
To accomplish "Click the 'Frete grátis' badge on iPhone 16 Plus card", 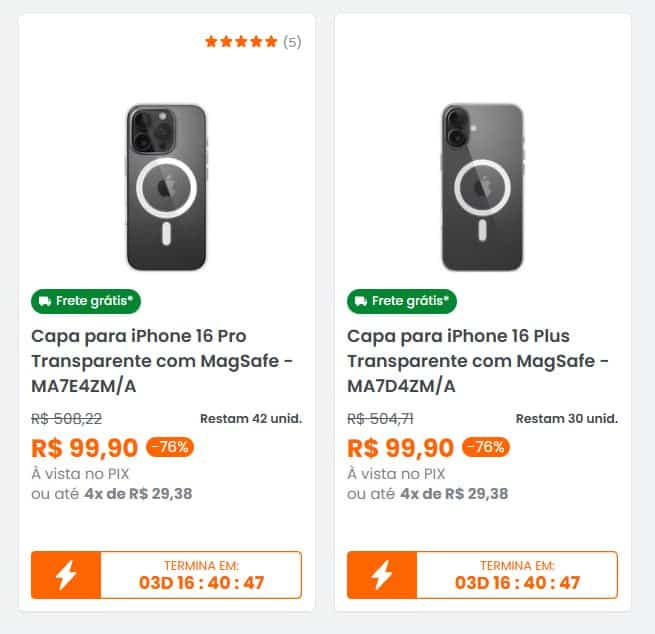I will point(403,300).
